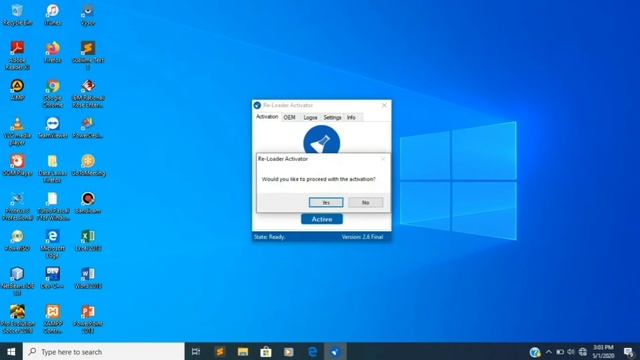Open IBM Rational Rose desktop shortcut

pos(88,93)
